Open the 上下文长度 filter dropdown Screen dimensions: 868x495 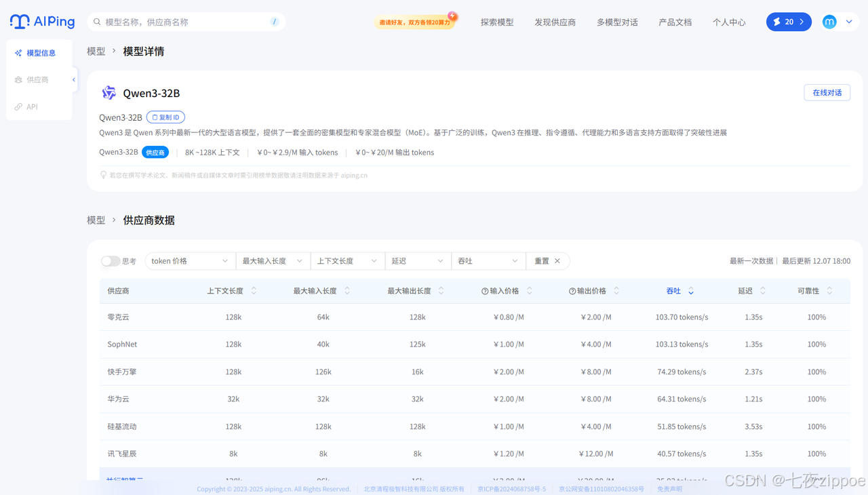tap(347, 261)
